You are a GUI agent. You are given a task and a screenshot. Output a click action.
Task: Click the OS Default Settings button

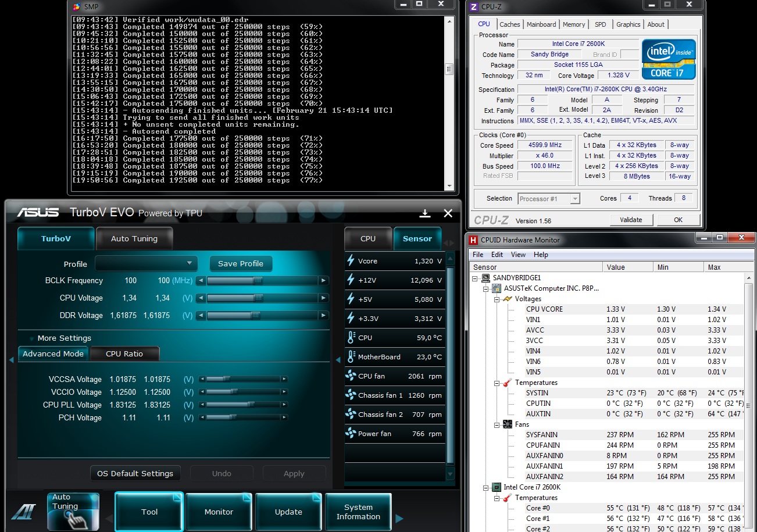point(135,473)
